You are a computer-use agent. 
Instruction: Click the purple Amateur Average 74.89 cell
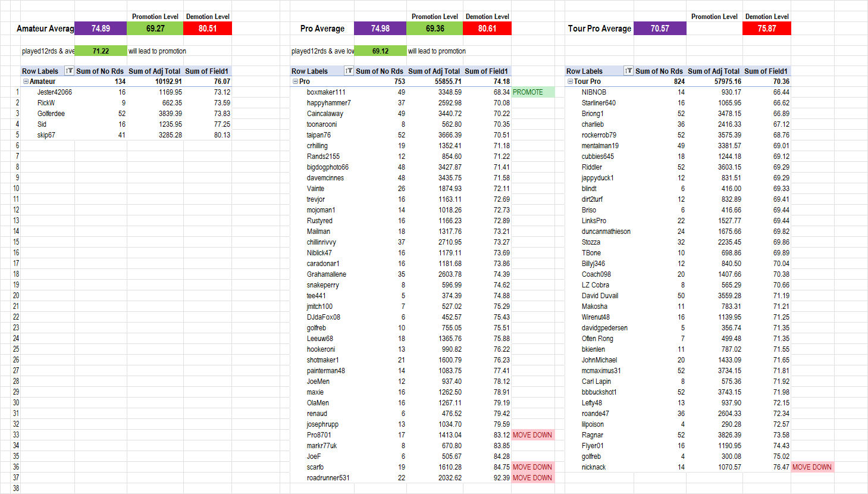coord(101,29)
